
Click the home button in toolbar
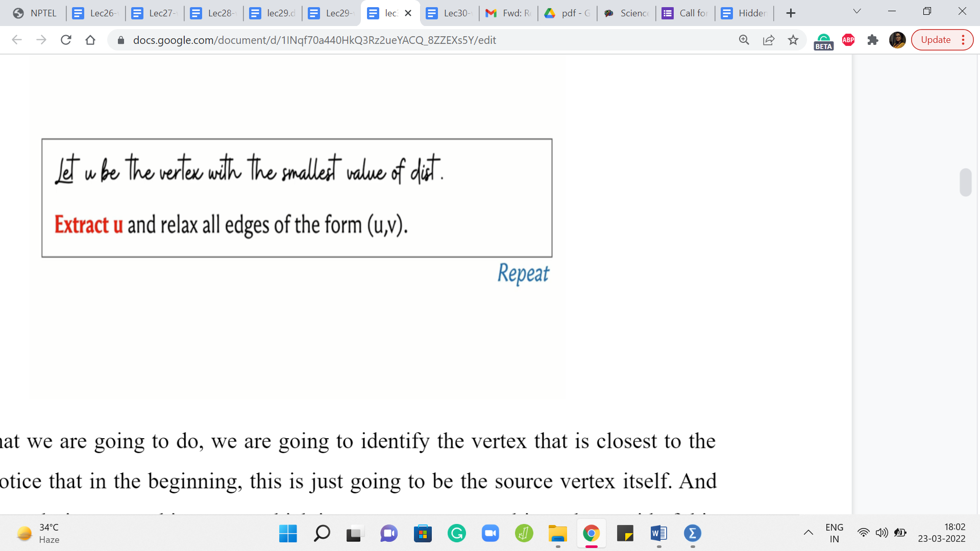[x=90, y=40]
